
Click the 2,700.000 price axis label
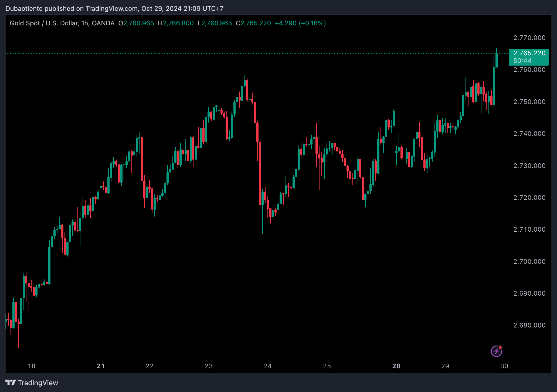tap(529, 262)
